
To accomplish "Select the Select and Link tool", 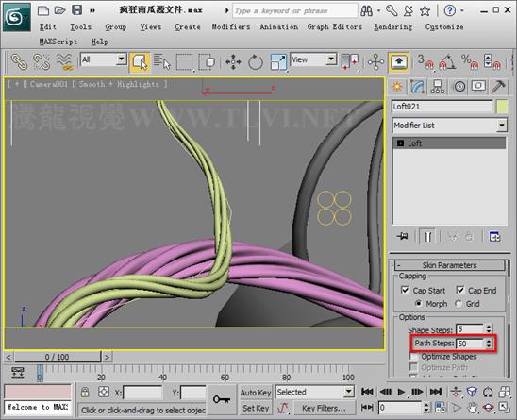I will click(19, 62).
